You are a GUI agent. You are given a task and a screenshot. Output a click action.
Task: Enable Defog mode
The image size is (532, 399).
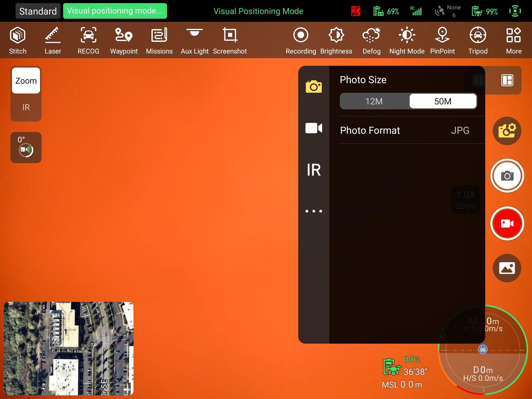[x=371, y=40]
